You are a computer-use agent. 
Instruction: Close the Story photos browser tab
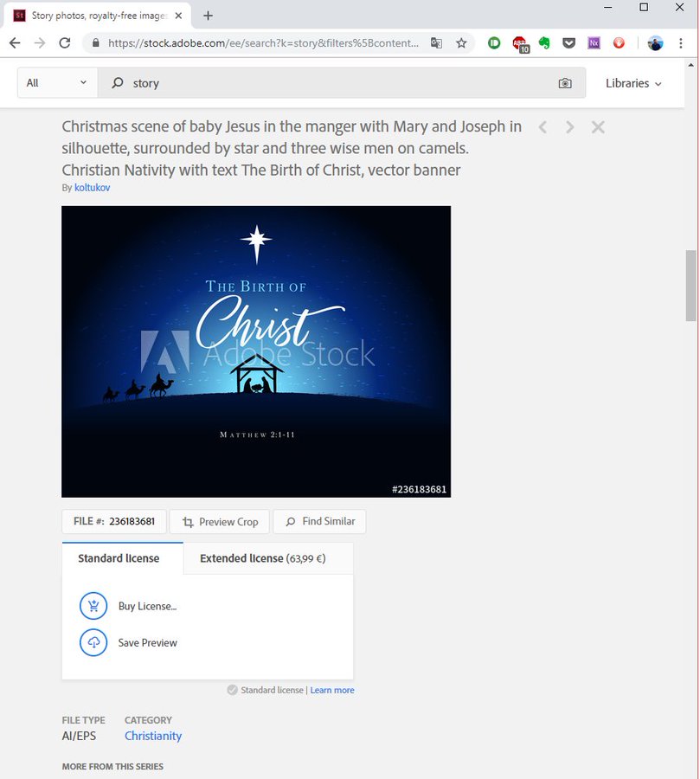point(178,16)
